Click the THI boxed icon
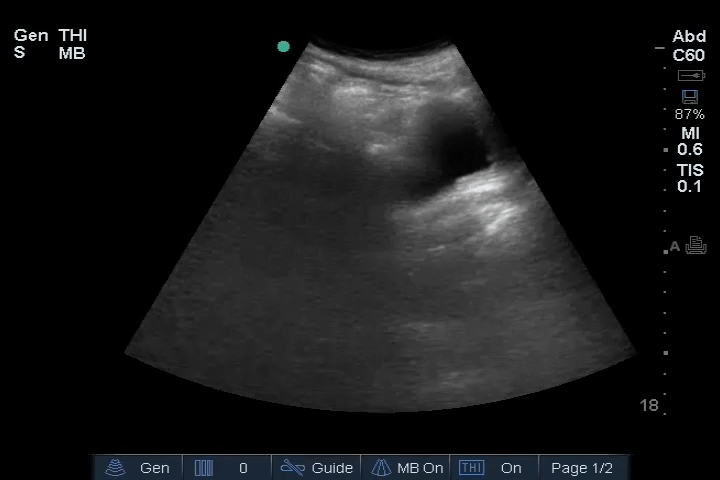720x480 pixels. pyautogui.click(x=471, y=467)
